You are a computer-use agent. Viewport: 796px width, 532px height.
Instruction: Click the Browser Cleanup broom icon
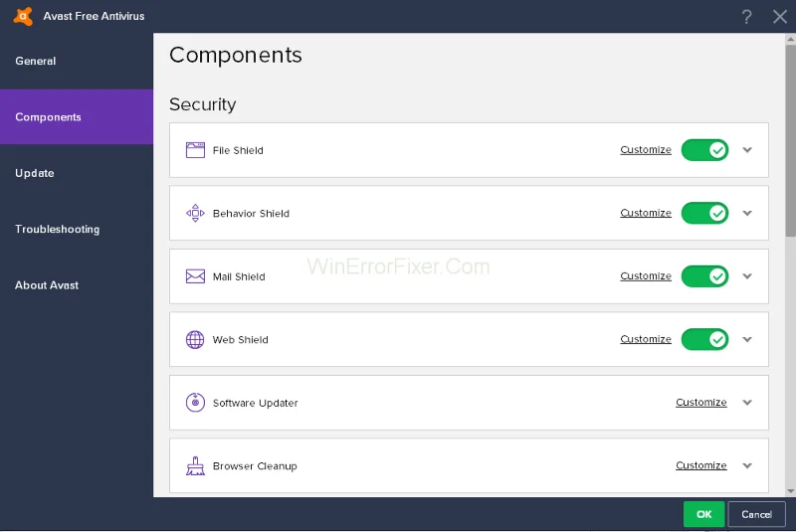point(195,465)
